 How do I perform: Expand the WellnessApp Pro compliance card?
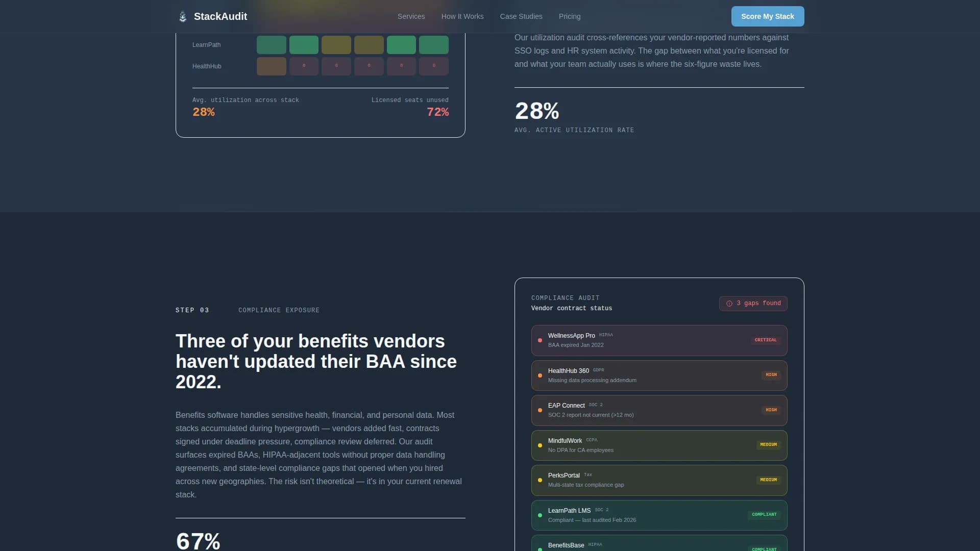pyautogui.click(x=659, y=340)
